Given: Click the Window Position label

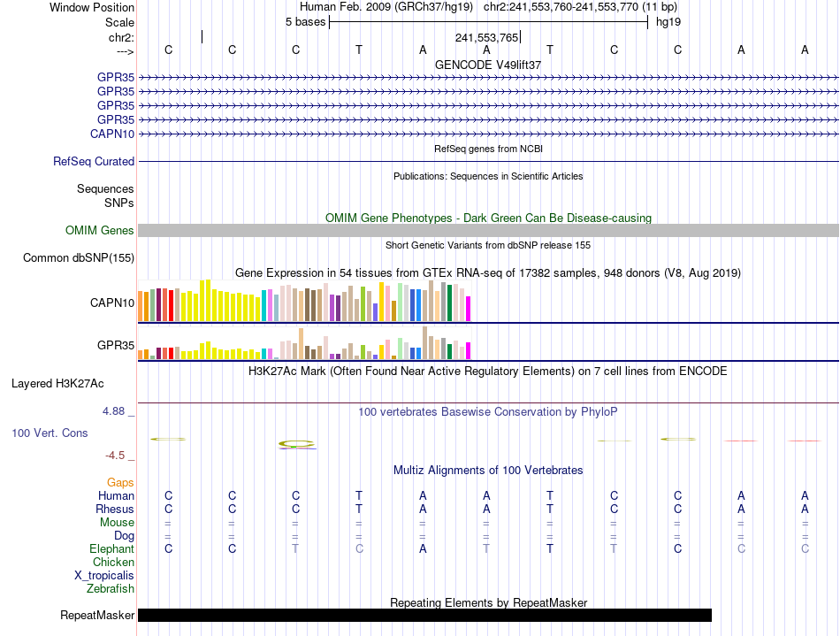Looking at the screenshot, I should [x=92, y=7].
